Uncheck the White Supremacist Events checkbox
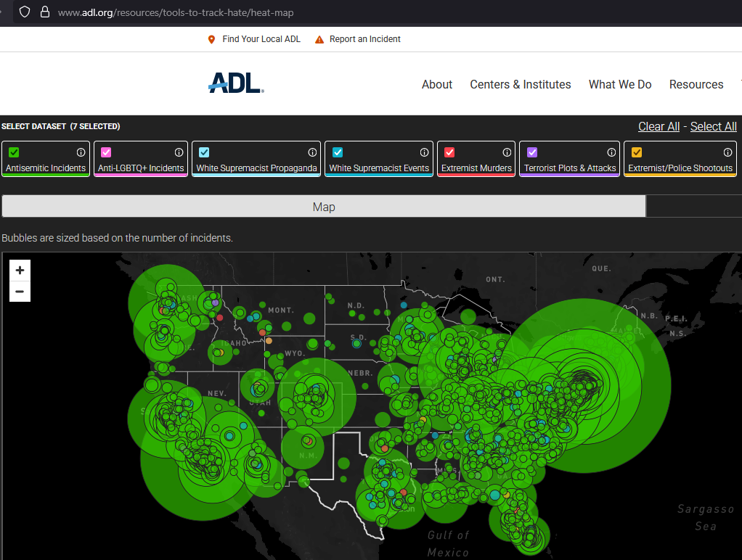The width and height of the screenshot is (742, 560). point(338,152)
